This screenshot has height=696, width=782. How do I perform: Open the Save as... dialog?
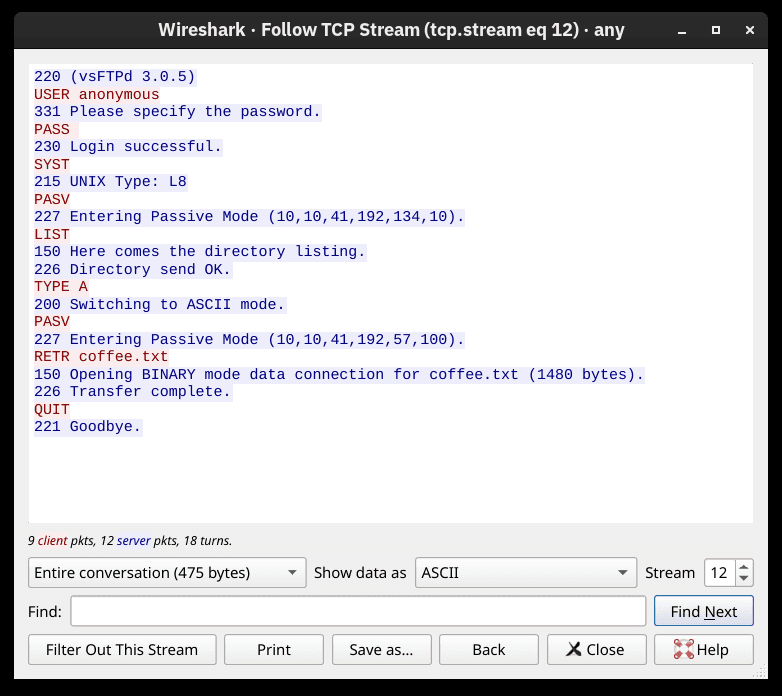[x=381, y=649]
